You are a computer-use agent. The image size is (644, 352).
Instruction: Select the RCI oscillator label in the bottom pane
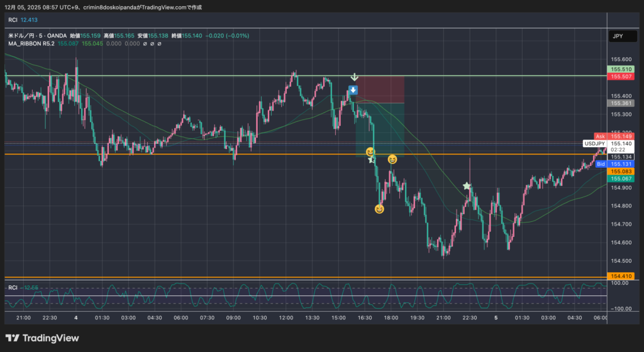[x=13, y=287]
